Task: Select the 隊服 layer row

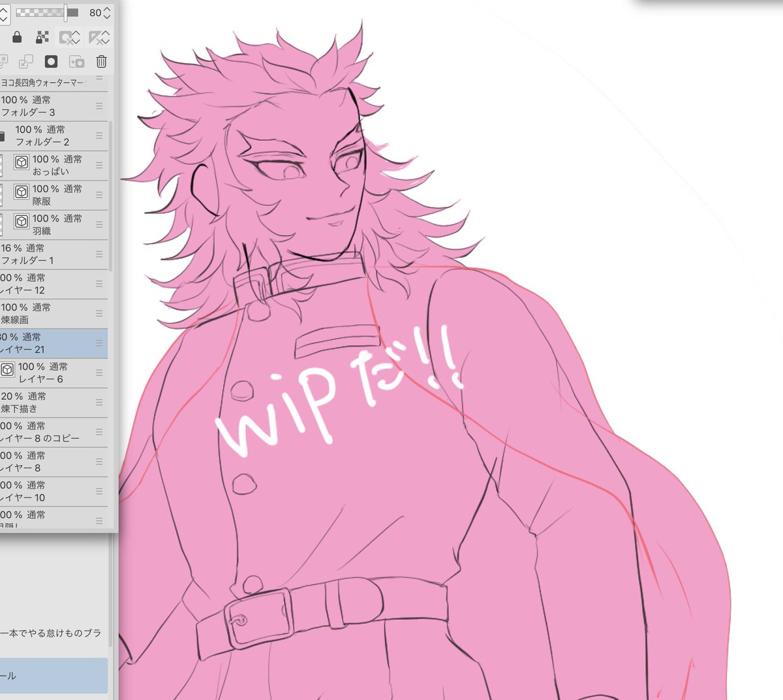Action: coord(54,195)
